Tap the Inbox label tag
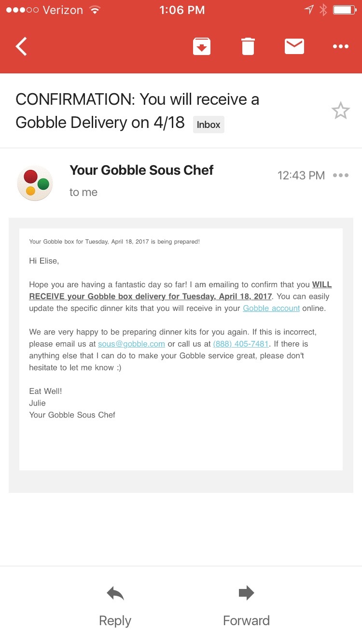Screen dimensions: 362x644 209,125
